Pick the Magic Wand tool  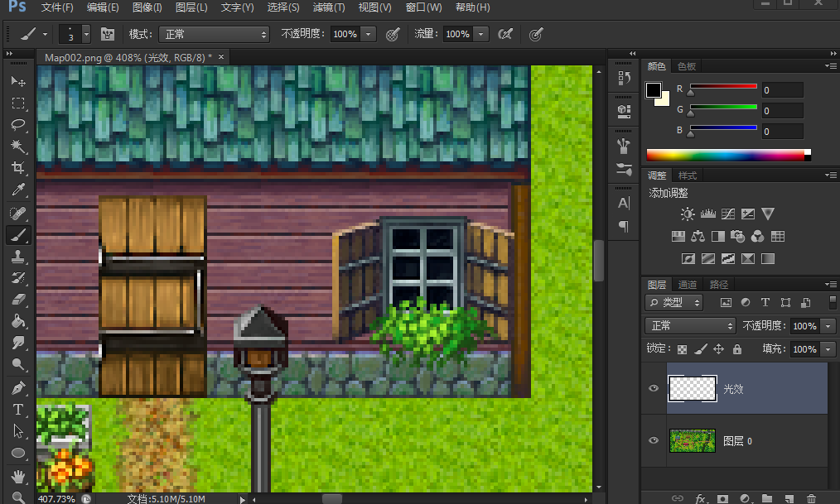point(18,146)
